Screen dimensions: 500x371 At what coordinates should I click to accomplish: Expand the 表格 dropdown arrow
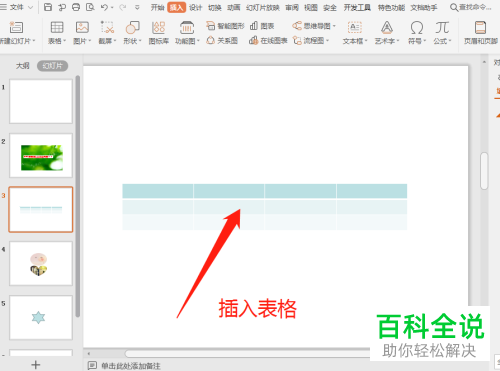tap(65, 41)
